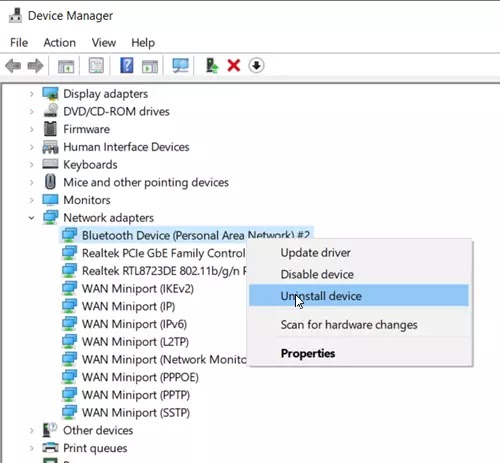Show or hide the console tree icon
This screenshot has height=463, width=500.
click(66, 66)
